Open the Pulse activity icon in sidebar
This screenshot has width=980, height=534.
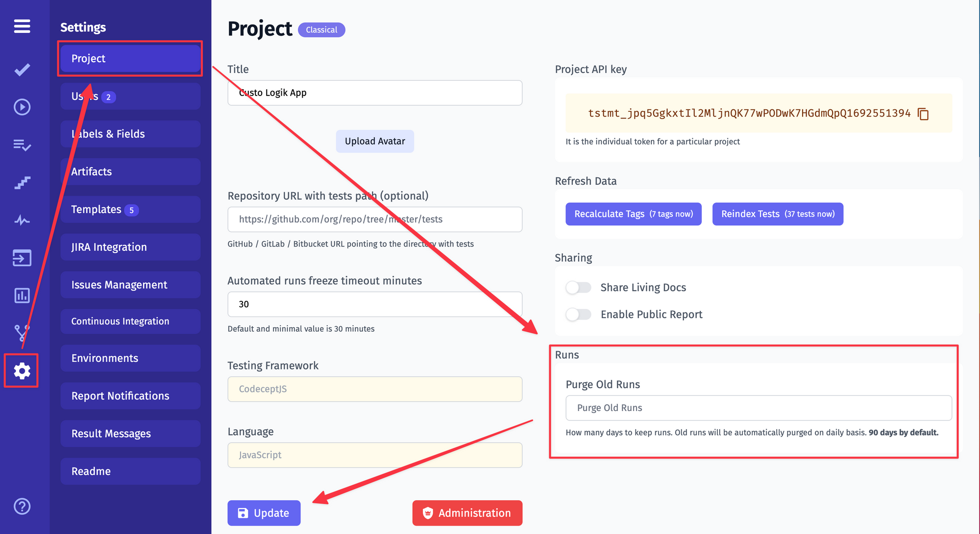[x=22, y=220]
